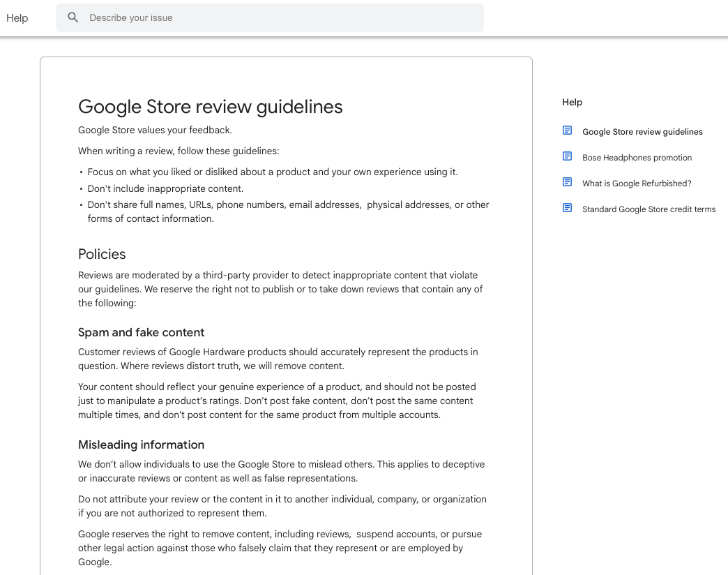This screenshot has height=575, width=728.
Task: Open the Bose Headphones promotion article
Action: [x=637, y=158]
